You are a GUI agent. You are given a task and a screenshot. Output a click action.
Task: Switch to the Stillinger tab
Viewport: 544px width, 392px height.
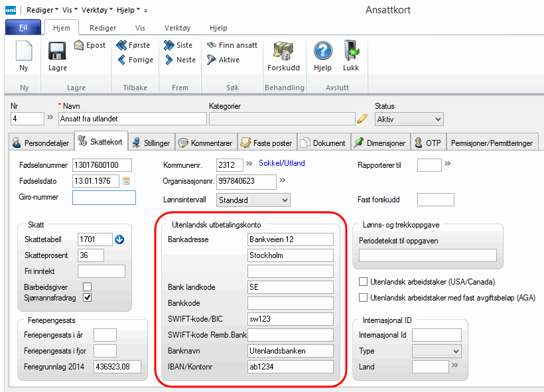pyautogui.click(x=151, y=143)
